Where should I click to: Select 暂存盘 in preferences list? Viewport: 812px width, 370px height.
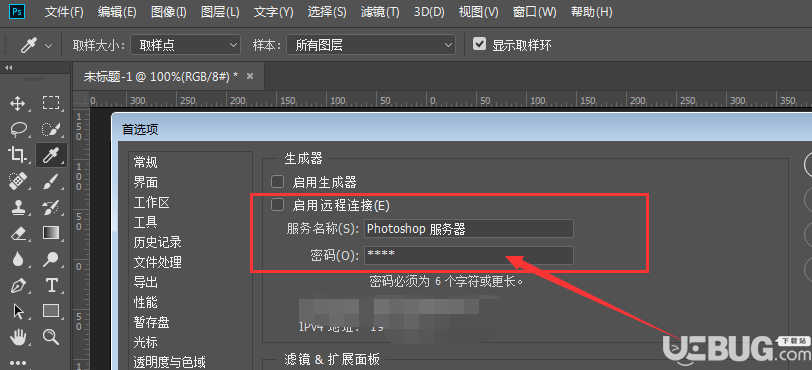point(152,322)
